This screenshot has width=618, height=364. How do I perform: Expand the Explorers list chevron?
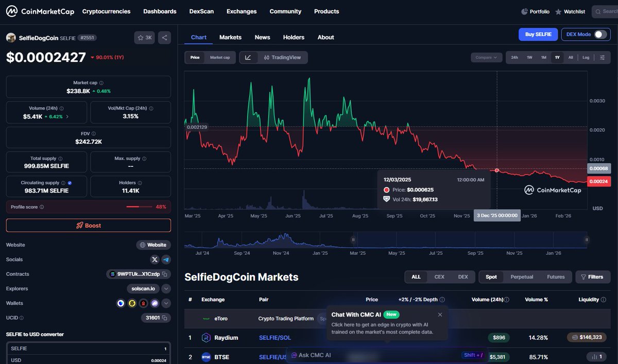pyautogui.click(x=166, y=289)
